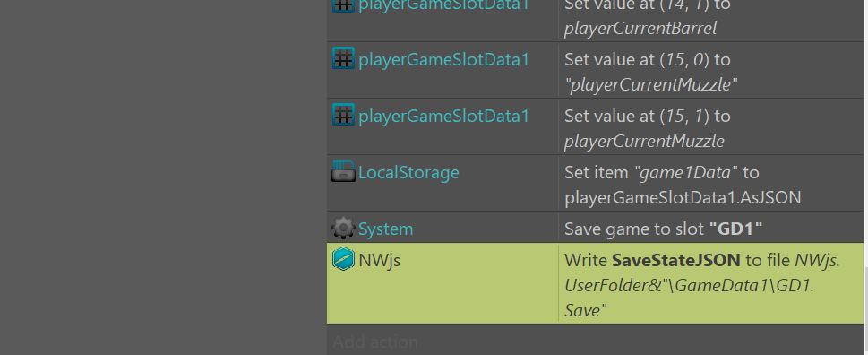Click the LocalStorage object name
Screen dimensions: 868x355
(408, 172)
